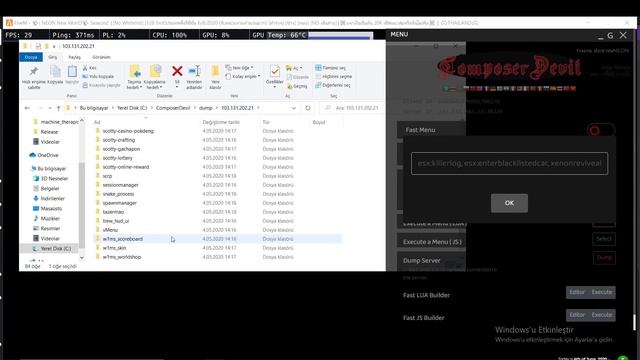This screenshot has width=640, height=360.
Task: Open OneDrive in navigation pane
Action: tap(44, 155)
